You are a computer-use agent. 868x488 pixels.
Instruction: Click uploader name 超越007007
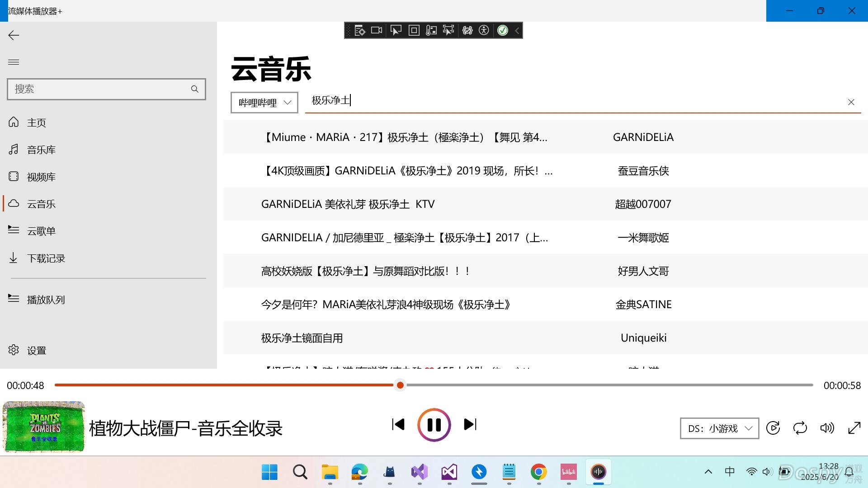643,204
